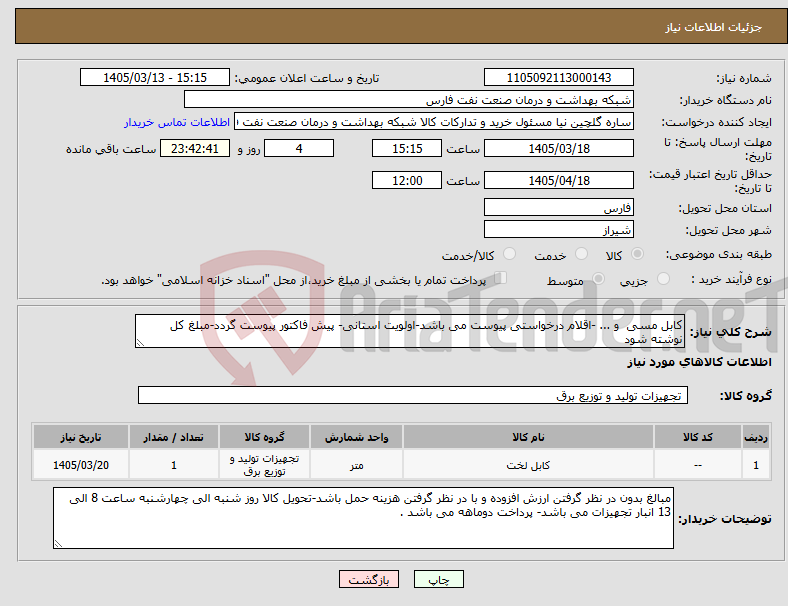
Task: Click the resize handle of description textarea
Action: 140,343
